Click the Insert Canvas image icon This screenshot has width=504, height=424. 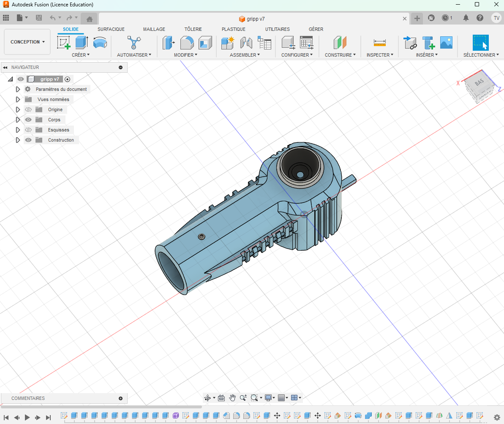click(446, 43)
